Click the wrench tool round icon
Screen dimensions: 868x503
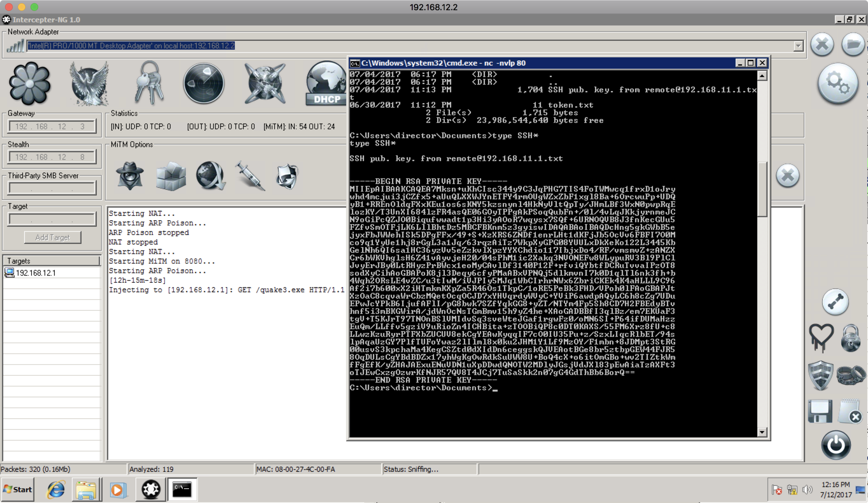coord(835,302)
